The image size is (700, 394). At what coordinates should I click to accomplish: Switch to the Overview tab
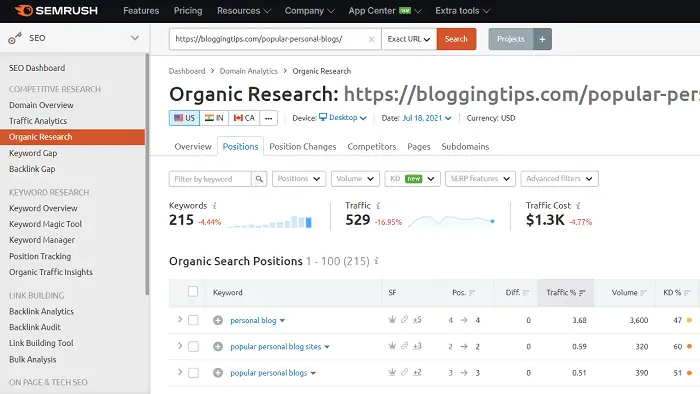(x=193, y=147)
